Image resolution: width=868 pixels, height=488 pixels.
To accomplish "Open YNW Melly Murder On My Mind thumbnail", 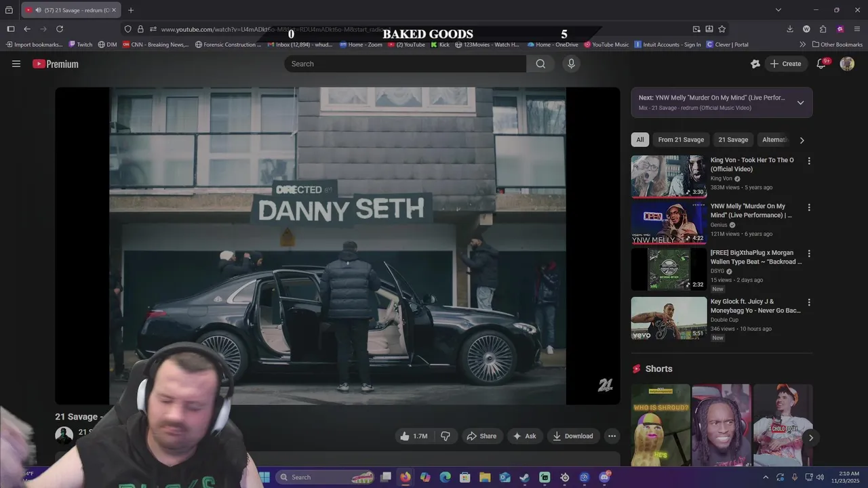I will click(x=669, y=223).
